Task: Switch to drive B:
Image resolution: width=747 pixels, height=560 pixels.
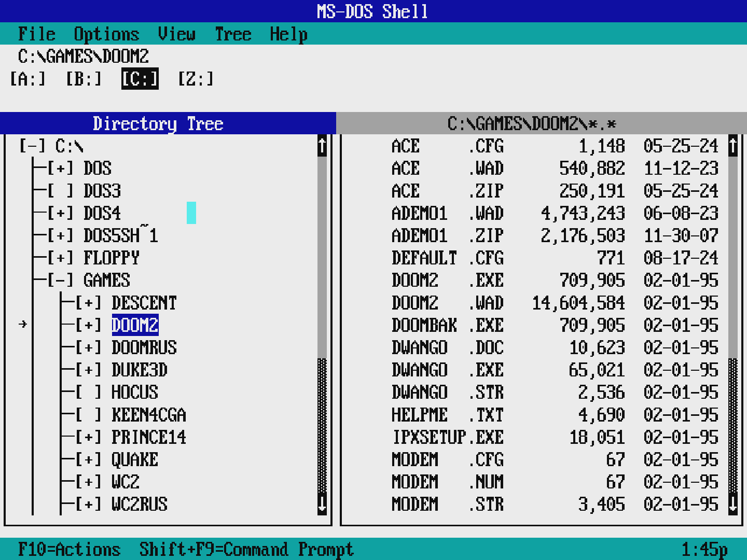Action: click(84, 79)
